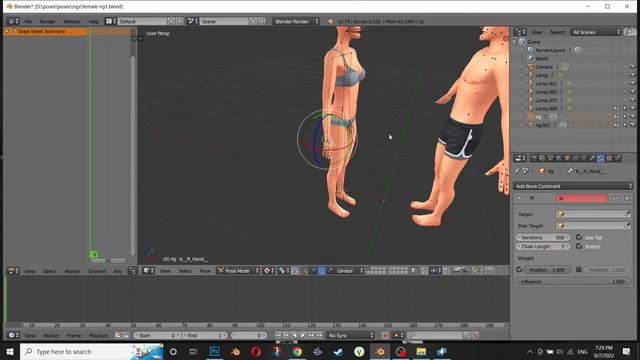This screenshot has width=640, height=360.
Task: Click the Scene icon in outliner
Action: (522, 42)
